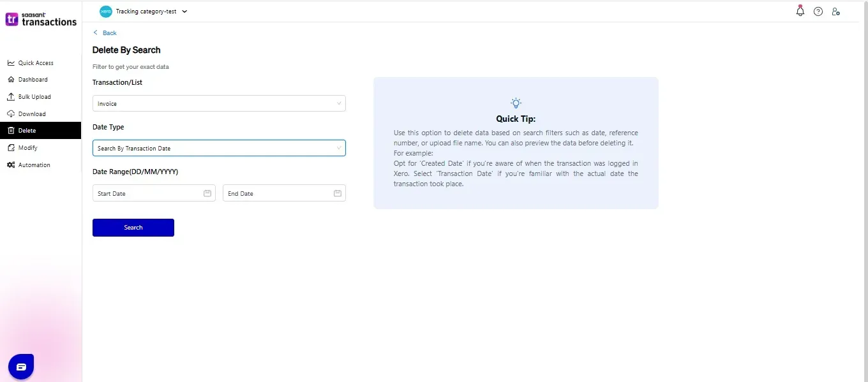Screen dimensions: 868x382
Task: Open Modify menu item
Action: [40, 147]
